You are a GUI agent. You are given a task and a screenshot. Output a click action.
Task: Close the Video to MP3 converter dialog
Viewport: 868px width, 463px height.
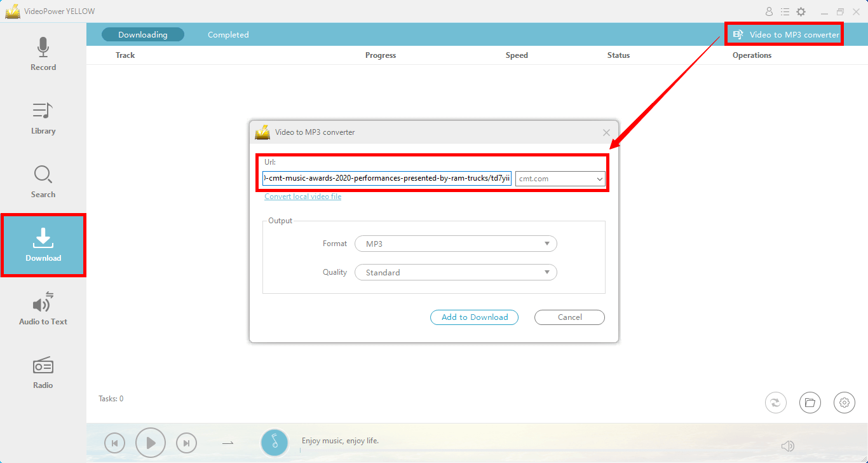[606, 132]
